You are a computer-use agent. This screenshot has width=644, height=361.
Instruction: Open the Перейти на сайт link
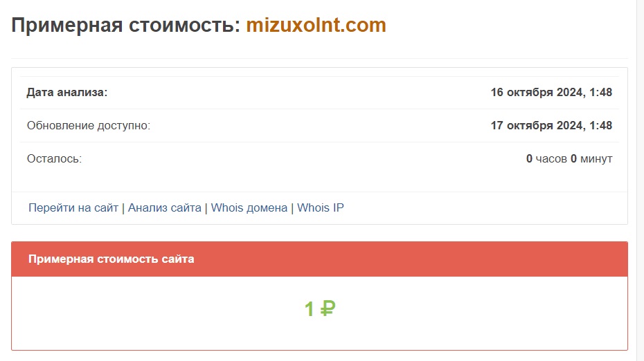[x=73, y=207]
